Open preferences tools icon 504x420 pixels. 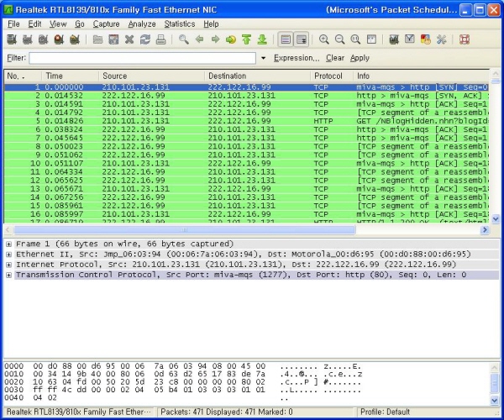[441, 39]
